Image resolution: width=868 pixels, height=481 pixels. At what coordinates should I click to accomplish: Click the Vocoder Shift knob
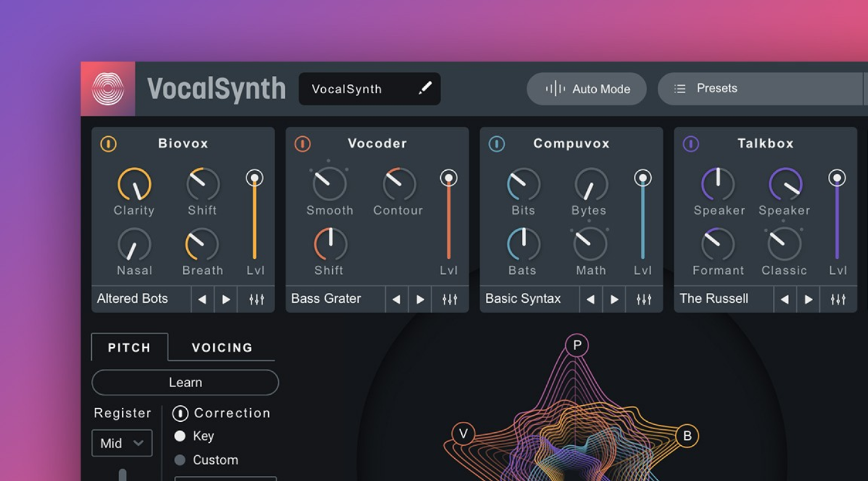pyautogui.click(x=330, y=244)
